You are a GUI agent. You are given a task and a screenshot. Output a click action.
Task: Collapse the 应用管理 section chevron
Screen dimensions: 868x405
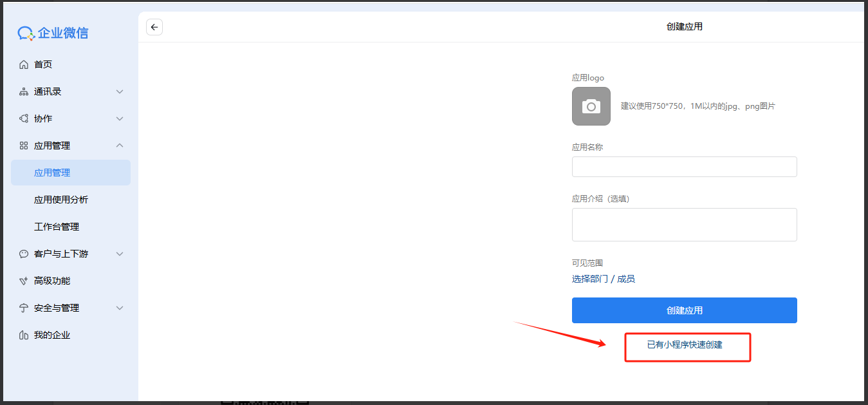coord(120,146)
